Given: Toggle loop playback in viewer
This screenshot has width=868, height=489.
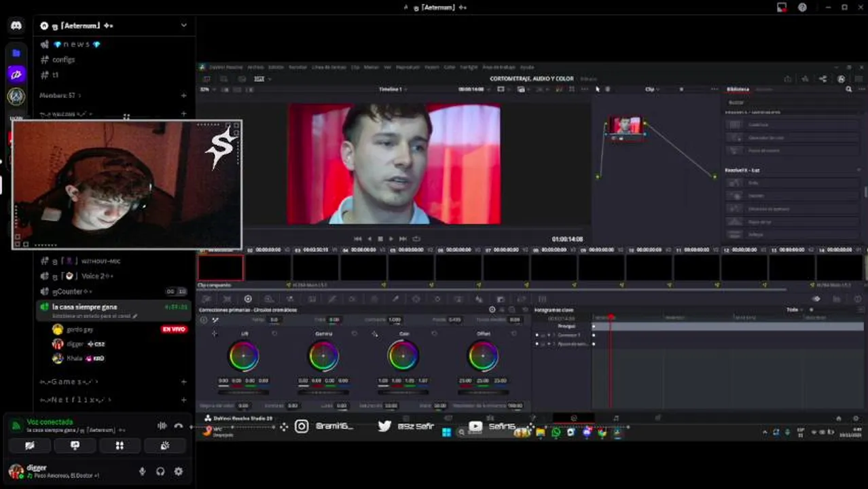Looking at the screenshot, I should (x=416, y=239).
